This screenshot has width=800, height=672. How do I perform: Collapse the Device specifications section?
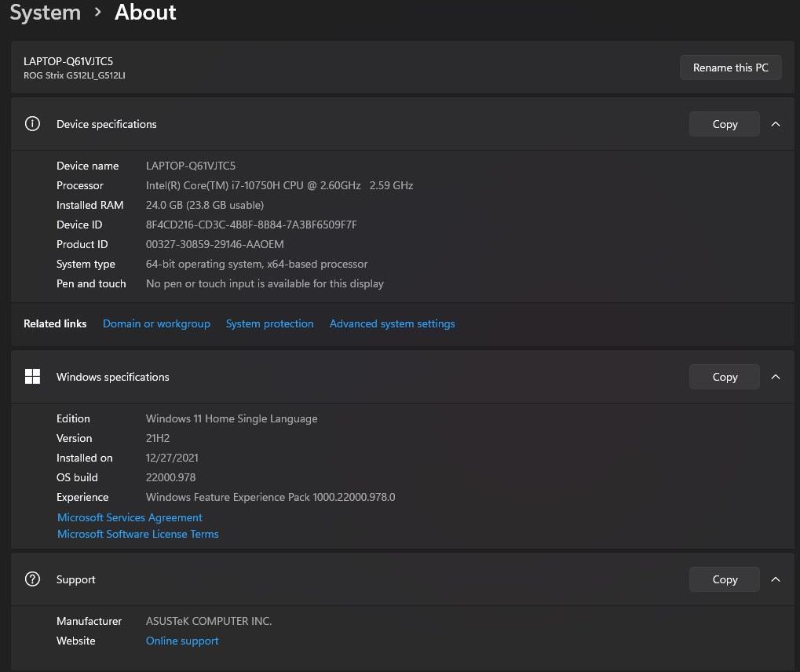tap(776, 124)
